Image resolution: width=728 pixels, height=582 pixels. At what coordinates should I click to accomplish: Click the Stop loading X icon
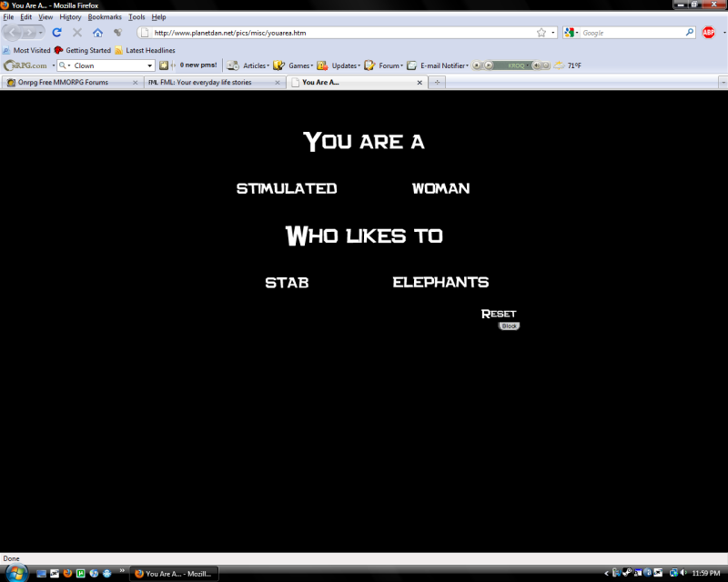(77, 33)
